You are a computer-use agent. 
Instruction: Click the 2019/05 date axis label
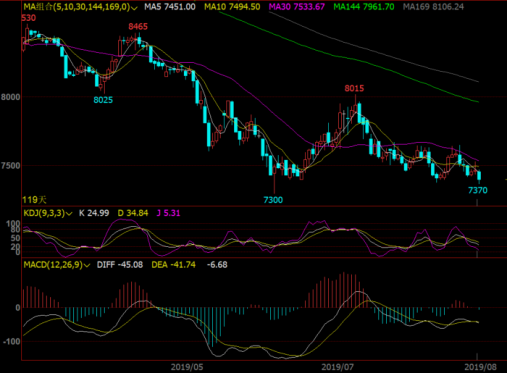coord(187,367)
